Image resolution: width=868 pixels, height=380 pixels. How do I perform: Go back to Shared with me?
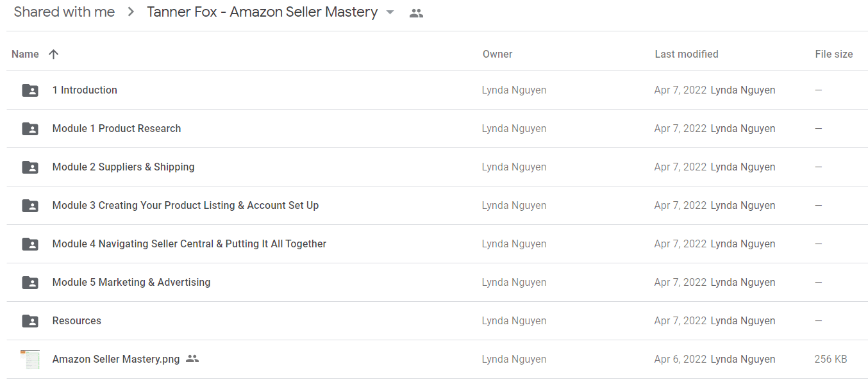64,12
